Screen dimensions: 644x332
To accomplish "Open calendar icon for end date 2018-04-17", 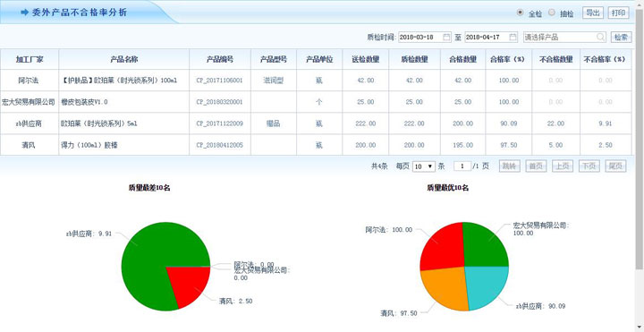I will point(513,37).
